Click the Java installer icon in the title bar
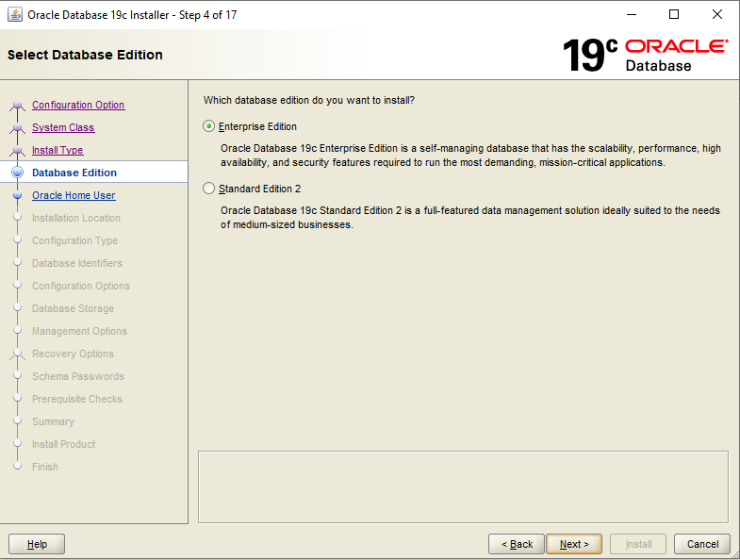The width and height of the screenshot is (740, 560). [15, 15]
